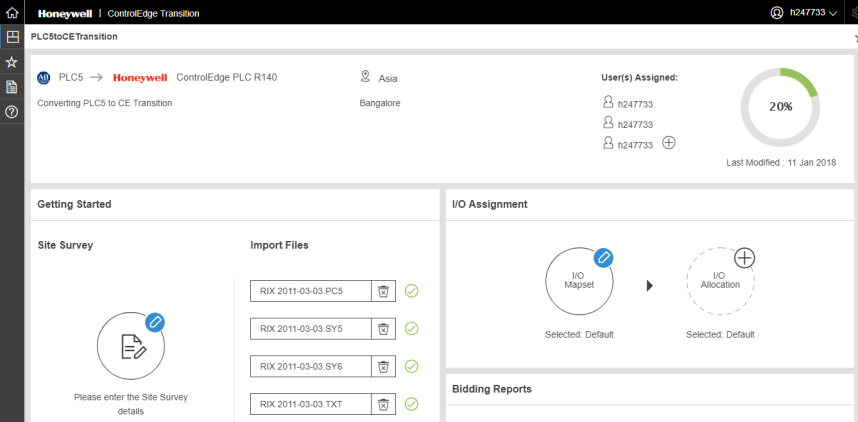Click the red Honeywell brand logo

[x=140, y=78]
